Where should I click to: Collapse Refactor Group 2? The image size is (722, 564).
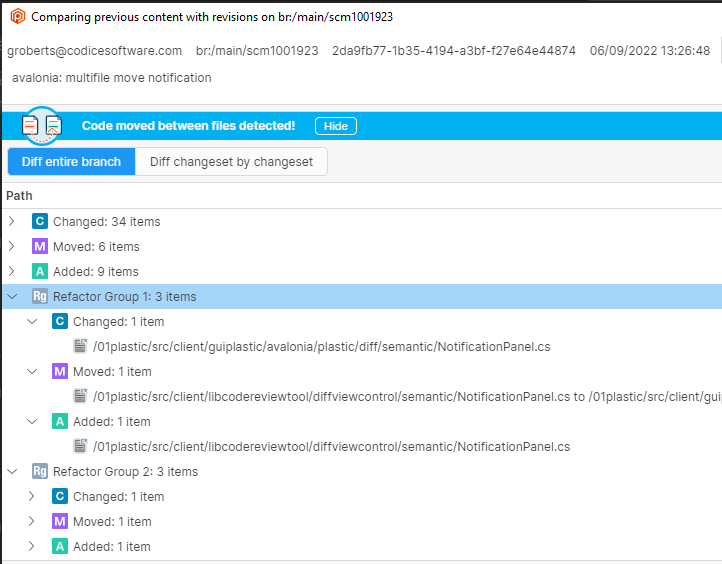click(x=12, y=471)
